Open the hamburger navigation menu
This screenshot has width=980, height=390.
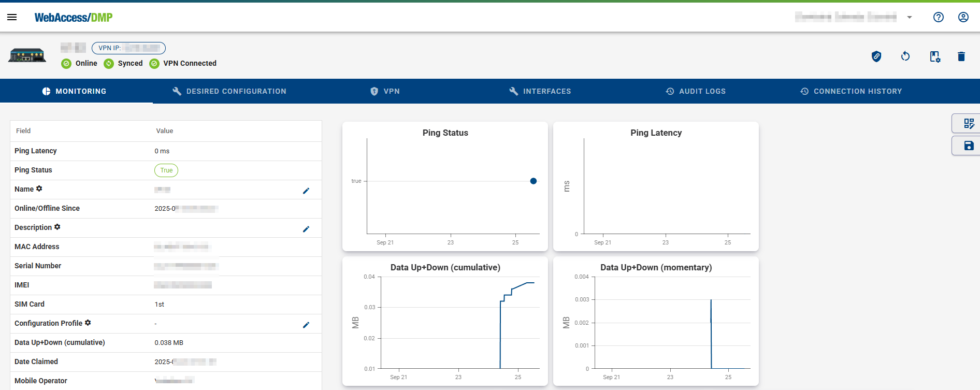tap(12, 17)
